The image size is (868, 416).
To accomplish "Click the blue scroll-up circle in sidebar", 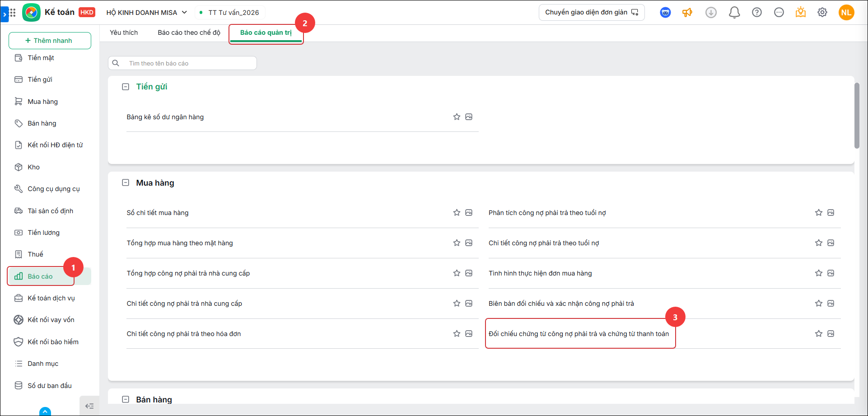I will 45,411.
